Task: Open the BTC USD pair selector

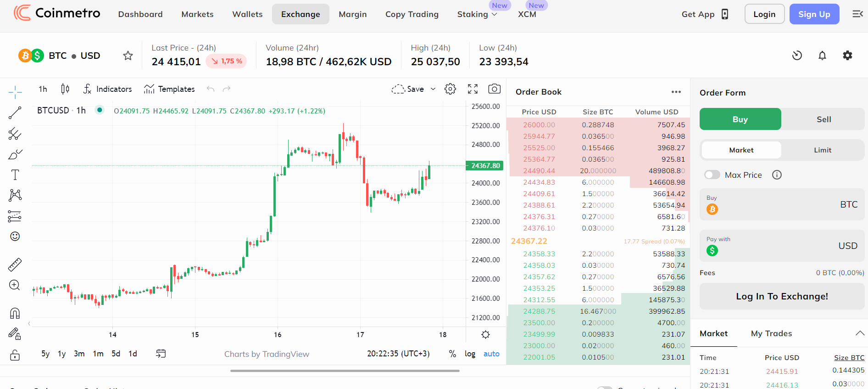Action: 59,56
